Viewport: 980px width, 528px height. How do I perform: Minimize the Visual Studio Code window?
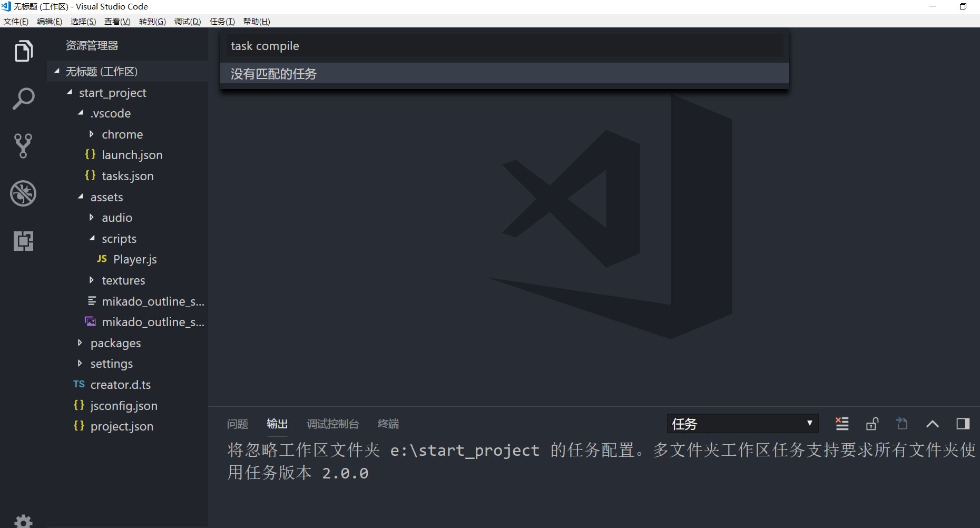click(933, 6)
